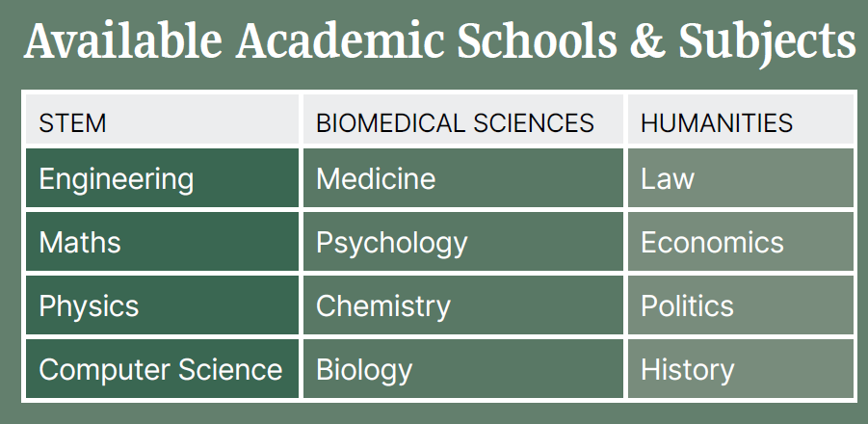This screenshot has width=868, height=424.
Task: Select the Computer Science cell
Action: (162, 369)
